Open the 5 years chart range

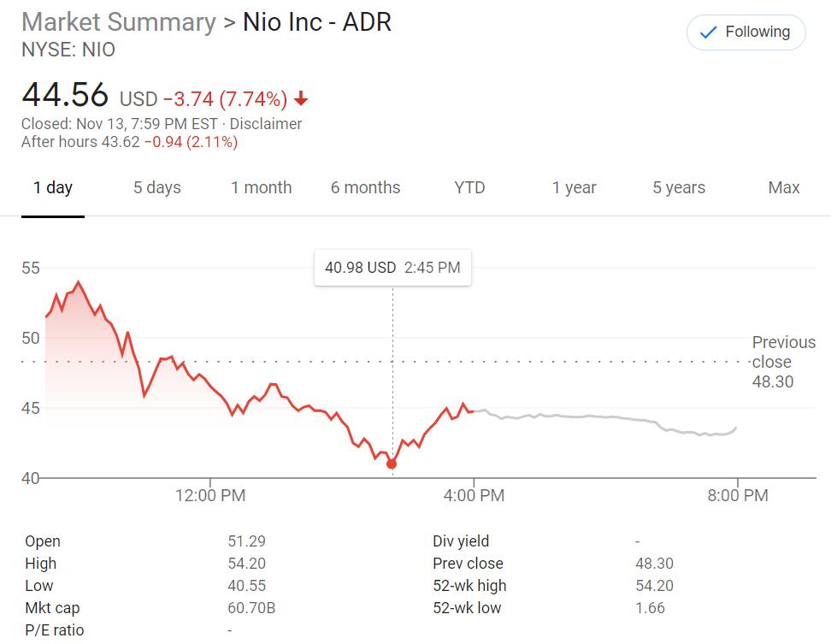pyautogui.click(x=678, y=187)
